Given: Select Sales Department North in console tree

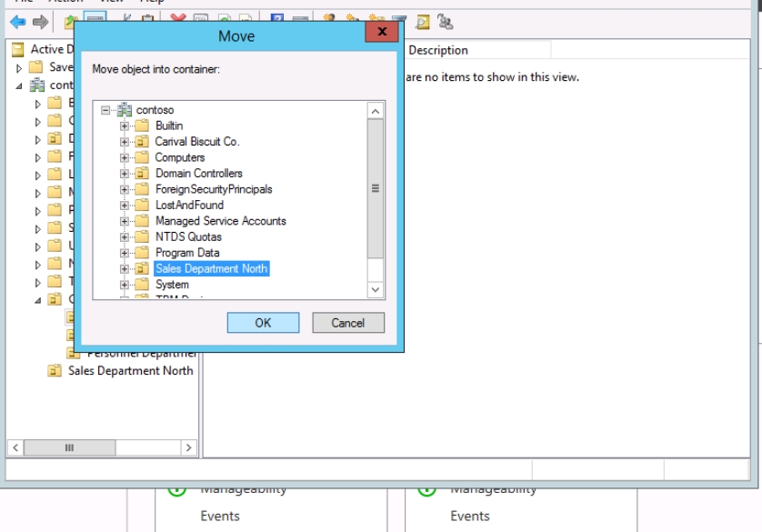Looking at the screenshot, I should point(131,371).
